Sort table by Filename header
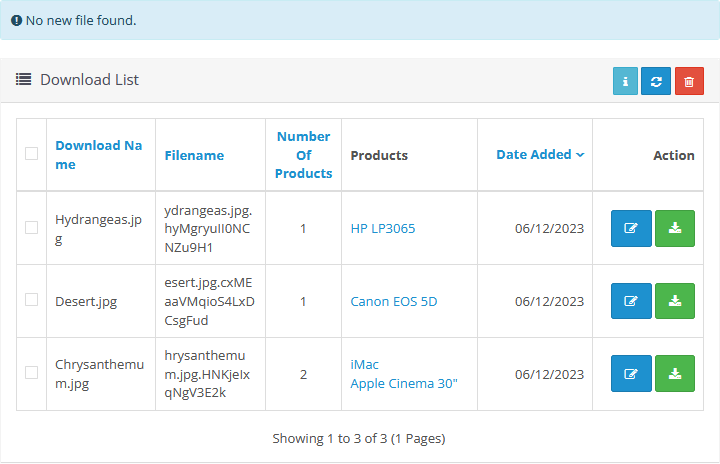Viewport: 720px width, 464px height. [194, 155]
